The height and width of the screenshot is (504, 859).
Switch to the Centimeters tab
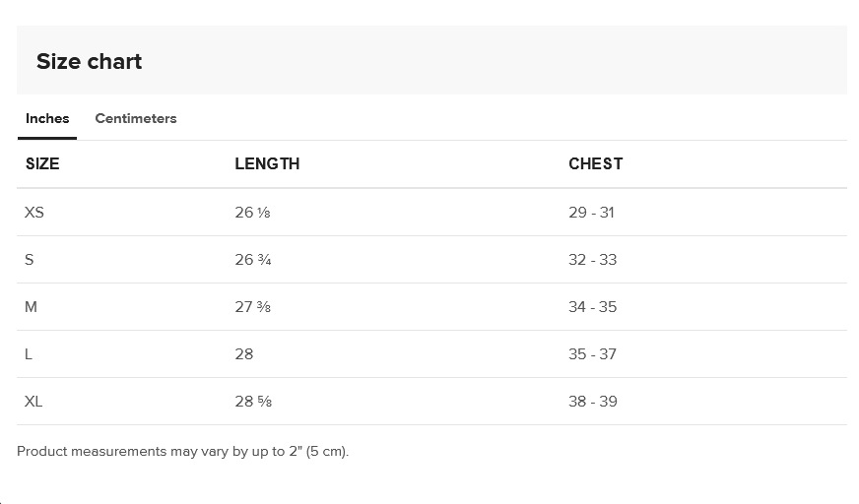(x=136, y=119)
